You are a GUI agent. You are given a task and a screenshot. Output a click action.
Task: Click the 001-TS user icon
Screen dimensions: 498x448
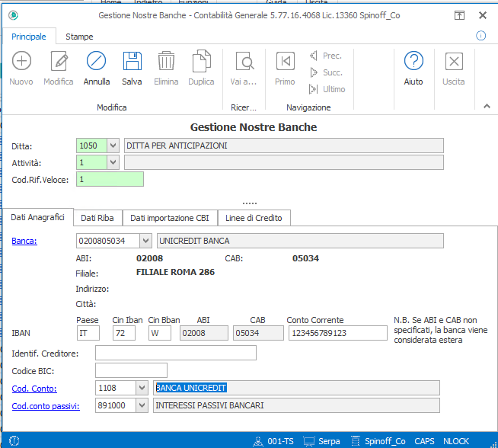258,441
